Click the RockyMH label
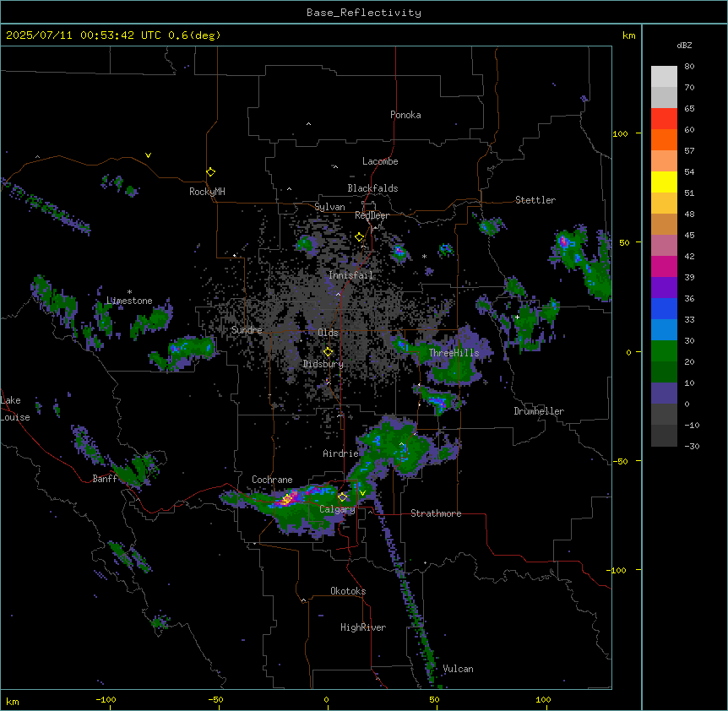Image resolution: width=728 pixels, height=711 pixels. point(207,192)
